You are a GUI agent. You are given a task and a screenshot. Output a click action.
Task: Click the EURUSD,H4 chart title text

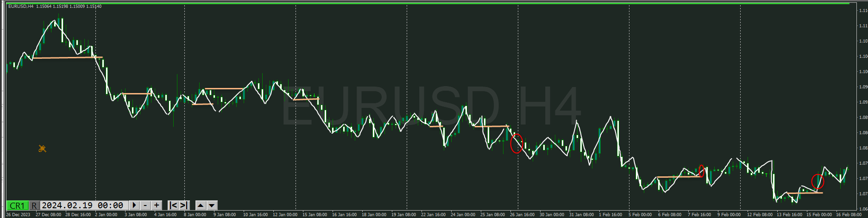21,6
